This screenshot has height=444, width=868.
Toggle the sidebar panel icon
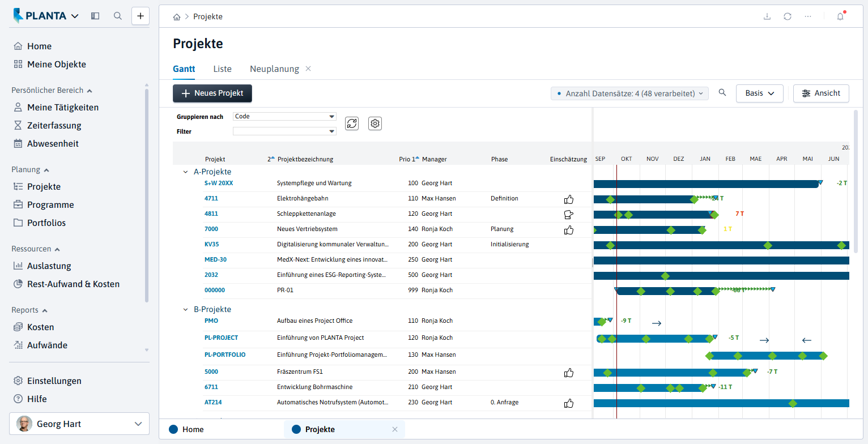(x=95, y=16)
